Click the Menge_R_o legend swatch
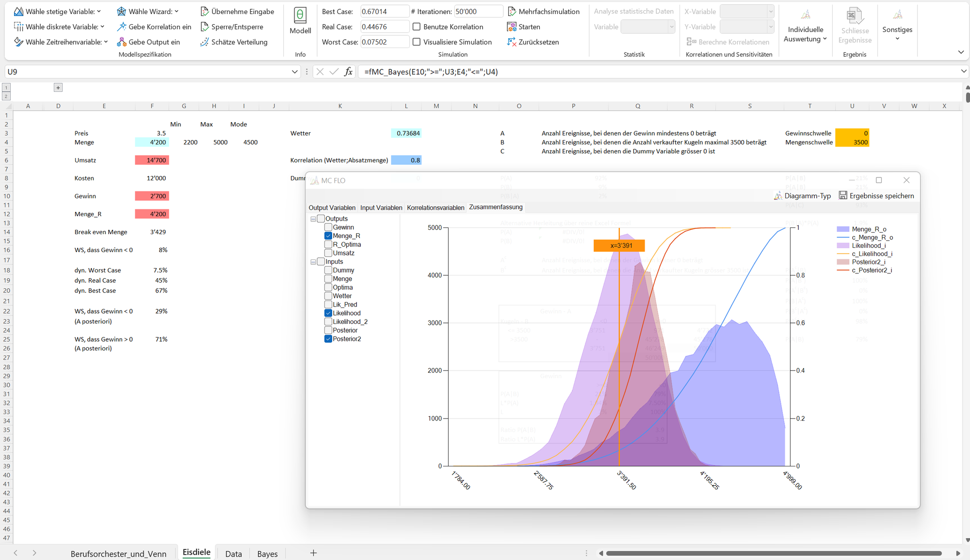Viewport: 970px width, 560px height. click(x=843, y=229)
